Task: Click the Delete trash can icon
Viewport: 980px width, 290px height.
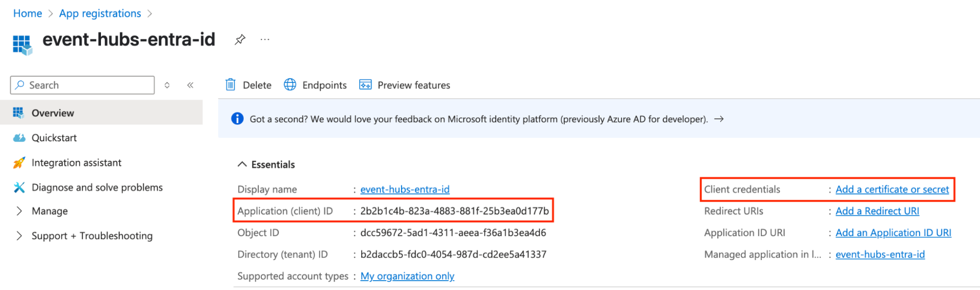Action: pyautogui.click(x=230, y=85)
